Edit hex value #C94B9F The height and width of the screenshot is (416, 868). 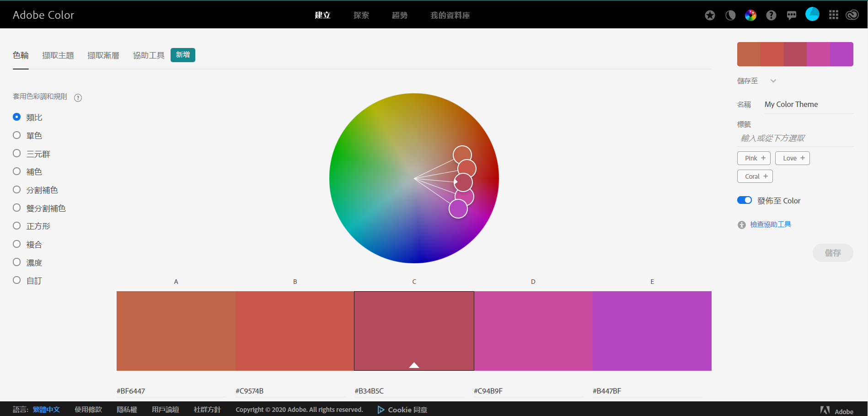529,391
